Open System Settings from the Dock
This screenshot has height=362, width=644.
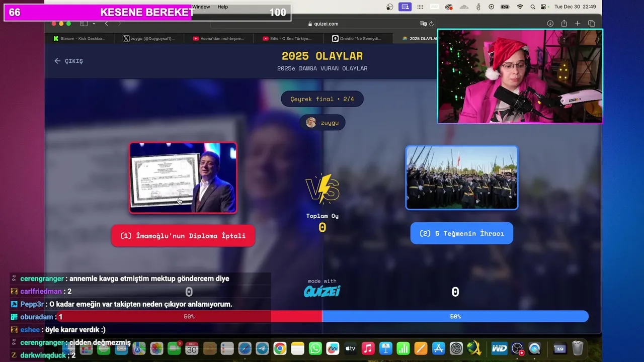coord(456,348)
